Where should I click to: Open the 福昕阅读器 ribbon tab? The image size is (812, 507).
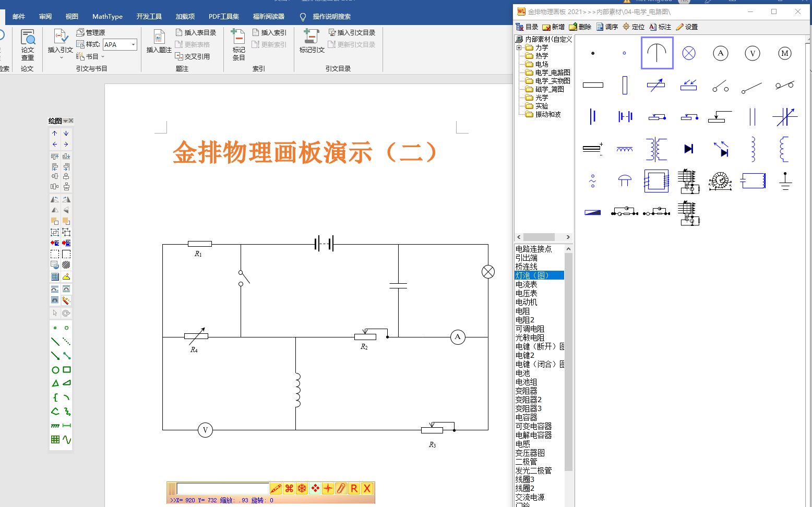(269, 17)
